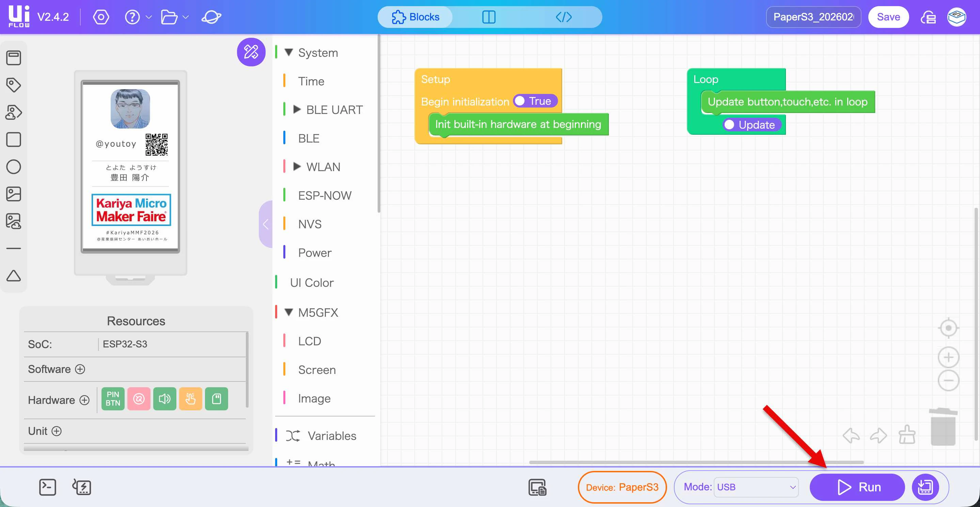The width and height of the screenshot is (980, 507).
Task: Click the PIN BTN hardware chip
Action: click(113, 399)
